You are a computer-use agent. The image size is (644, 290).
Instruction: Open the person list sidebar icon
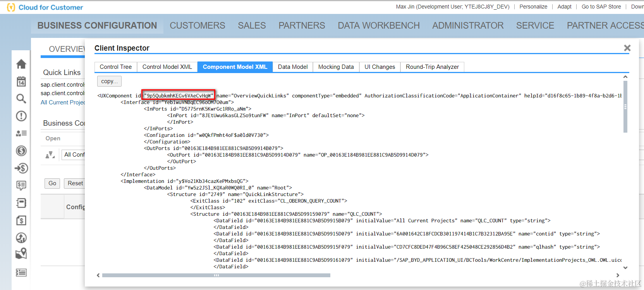pyautogui.click(x=21, y=133)
